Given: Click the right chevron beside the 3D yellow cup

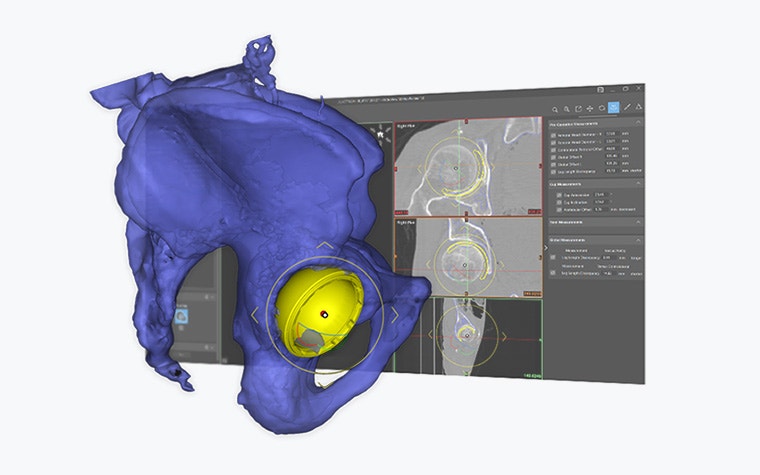Looking at the screenshot, I should [395, 315].
